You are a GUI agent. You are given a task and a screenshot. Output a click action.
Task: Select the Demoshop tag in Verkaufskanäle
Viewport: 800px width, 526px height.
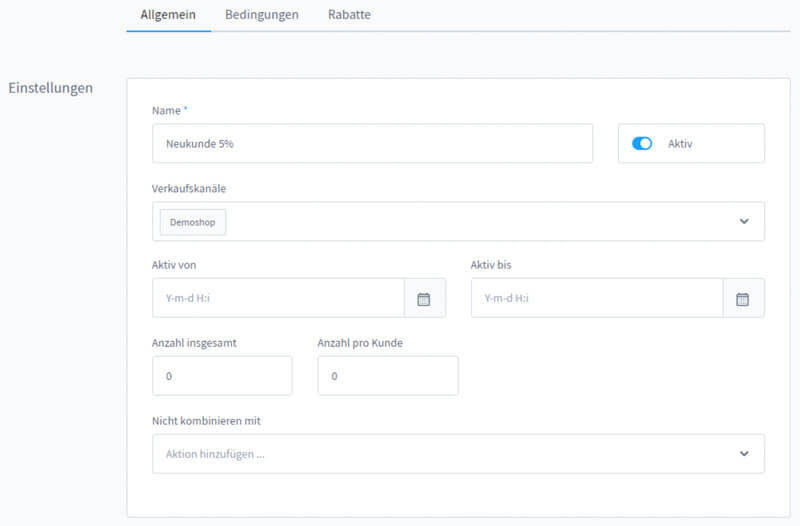(193, 222)
